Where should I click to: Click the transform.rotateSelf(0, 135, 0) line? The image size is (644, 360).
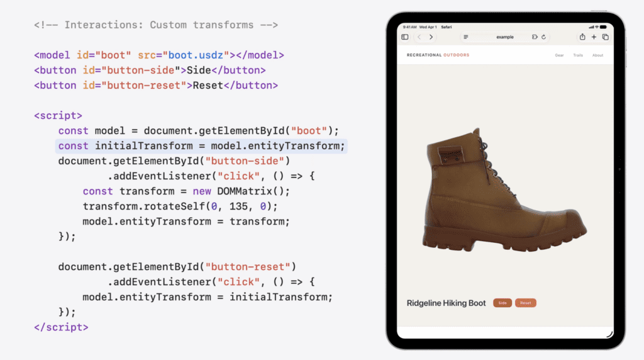(x=180, y=206)
